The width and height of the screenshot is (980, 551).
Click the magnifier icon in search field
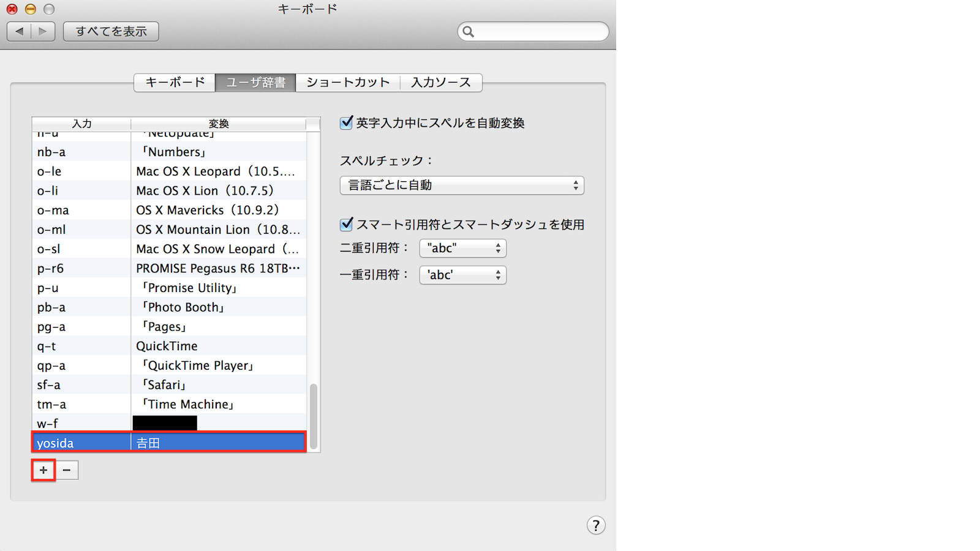(x=469, y=32)
